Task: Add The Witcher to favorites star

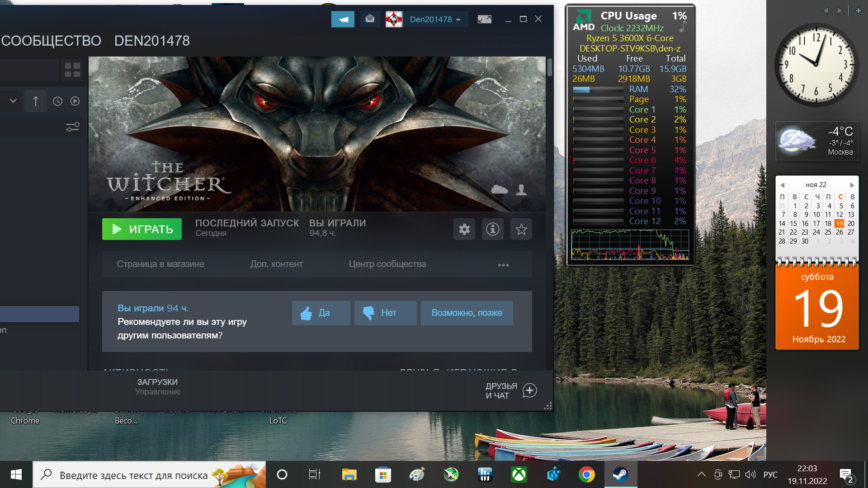Action: tap(521, 230)
